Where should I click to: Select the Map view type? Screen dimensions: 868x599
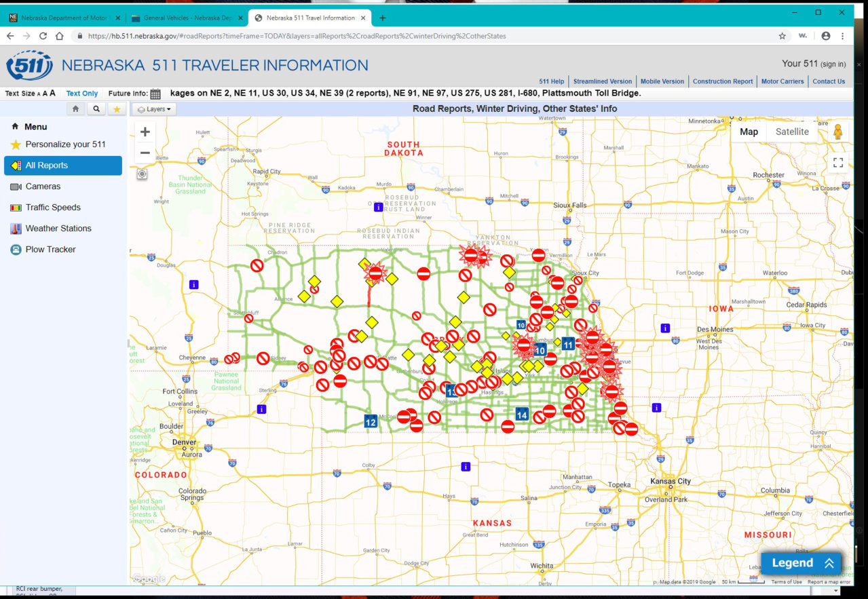point(749,132)
